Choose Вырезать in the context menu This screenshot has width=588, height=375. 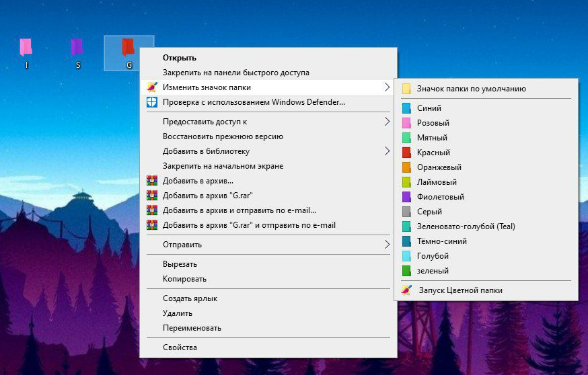click(268, 264)
